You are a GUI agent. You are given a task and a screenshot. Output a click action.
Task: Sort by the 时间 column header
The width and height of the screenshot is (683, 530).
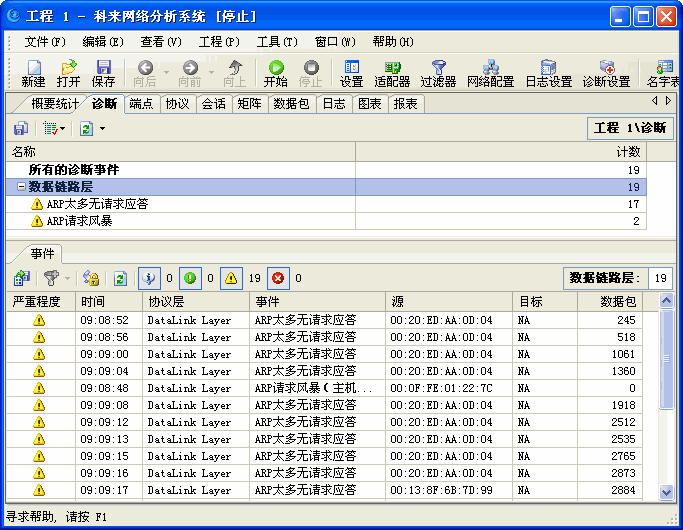(109, 302)
